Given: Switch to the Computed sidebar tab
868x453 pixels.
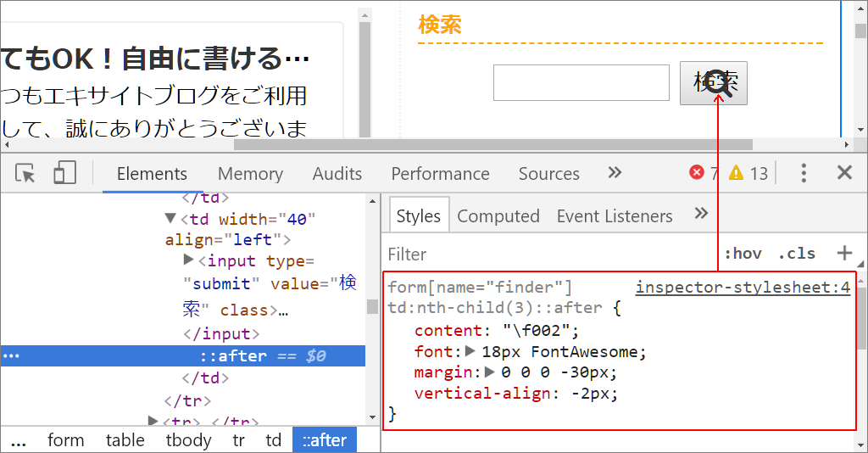Looking at the screenshot, I should click(498, 216).
